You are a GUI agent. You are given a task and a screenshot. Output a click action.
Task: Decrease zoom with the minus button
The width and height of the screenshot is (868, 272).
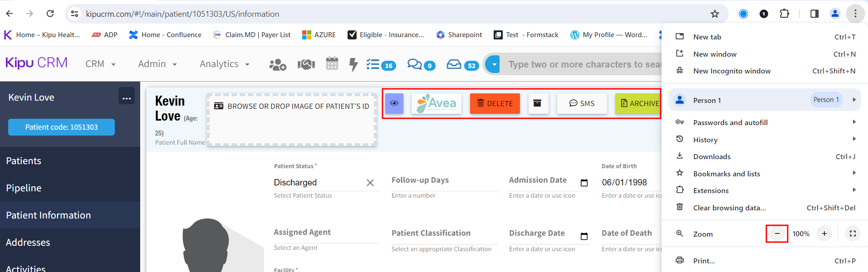[x=777, y=233]
